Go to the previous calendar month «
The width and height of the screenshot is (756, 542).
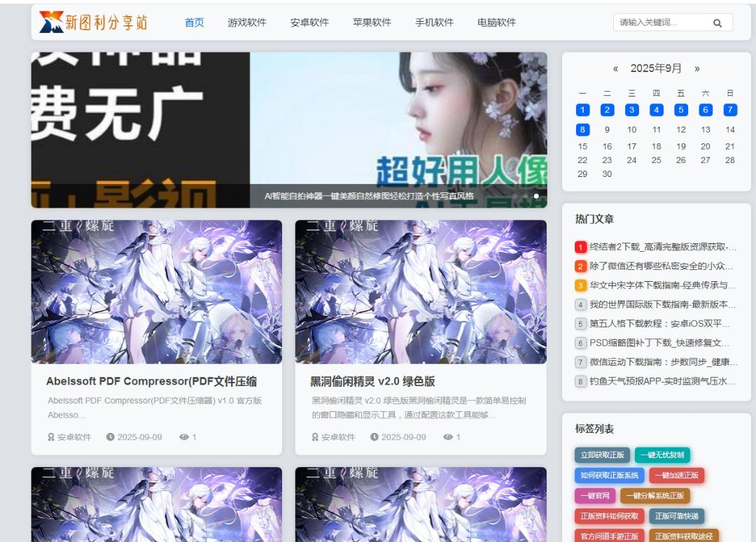pyautogui.click(x=615, y=69)
